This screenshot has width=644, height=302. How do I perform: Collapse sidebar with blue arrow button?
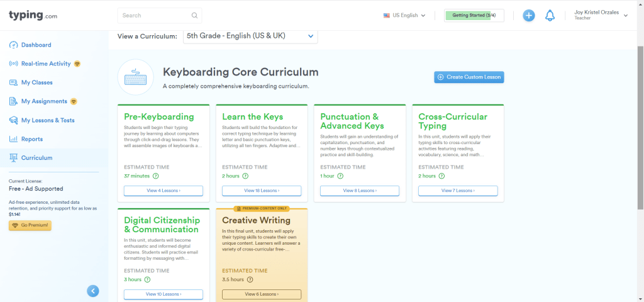coord(93,291)
